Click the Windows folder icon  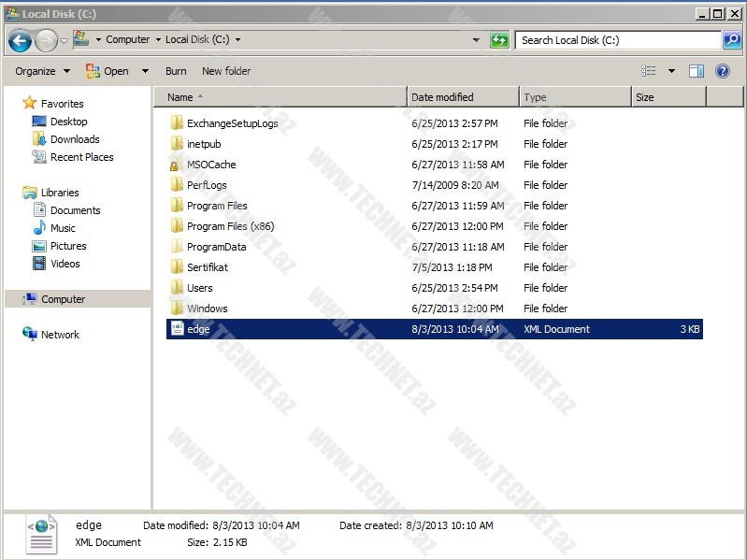177,308
